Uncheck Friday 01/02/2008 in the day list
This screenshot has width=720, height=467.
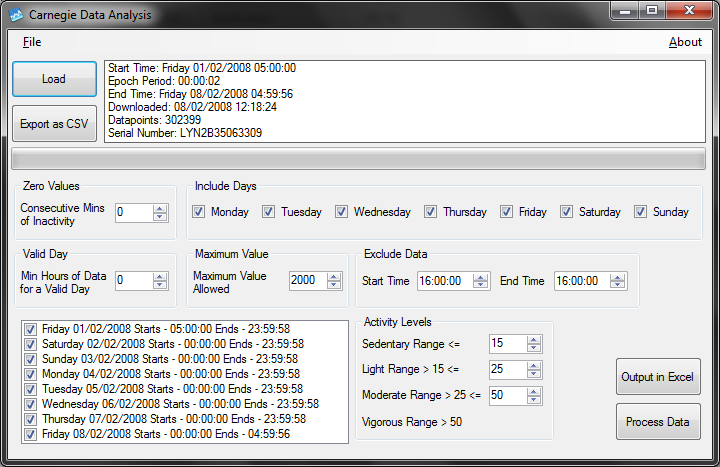[x=30, y=329]
